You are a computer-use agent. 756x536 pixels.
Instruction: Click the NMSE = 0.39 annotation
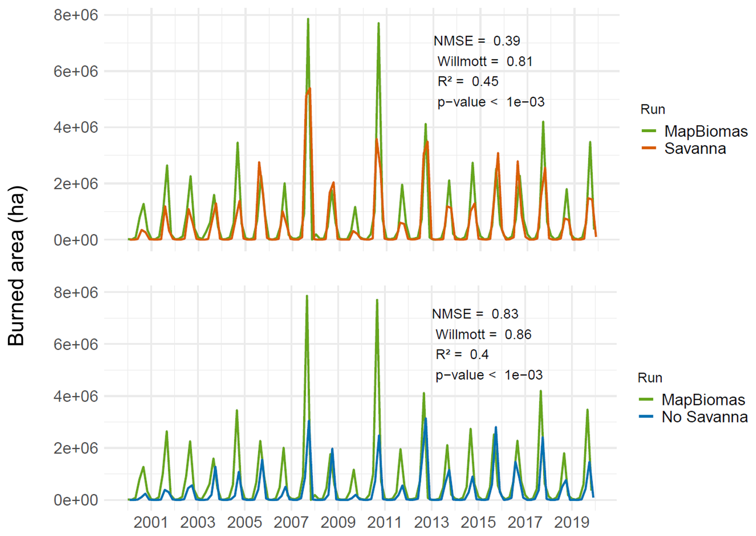[x=477, y=41]
